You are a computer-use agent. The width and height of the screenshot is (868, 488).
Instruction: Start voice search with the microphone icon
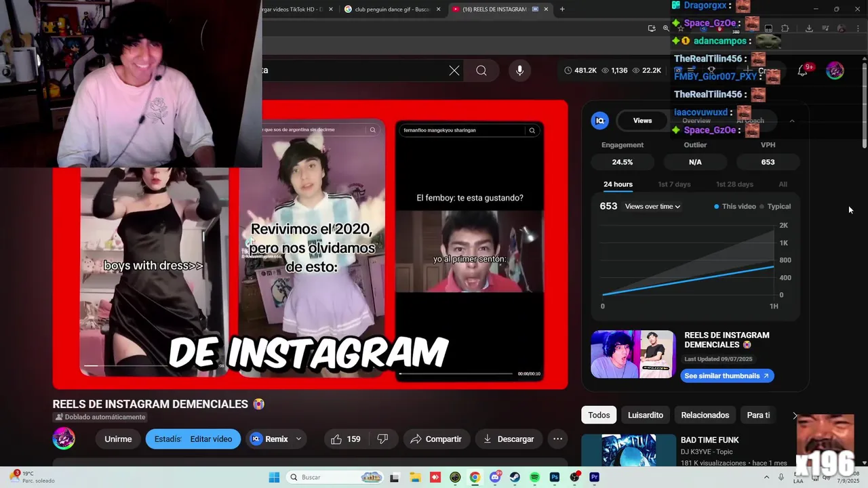click(520, 70)
